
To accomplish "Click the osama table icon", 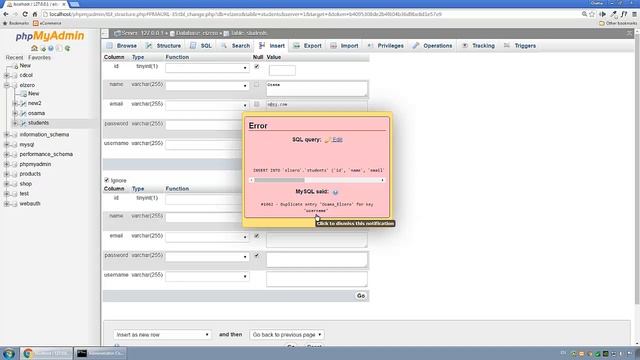I will tap(23, 113).
